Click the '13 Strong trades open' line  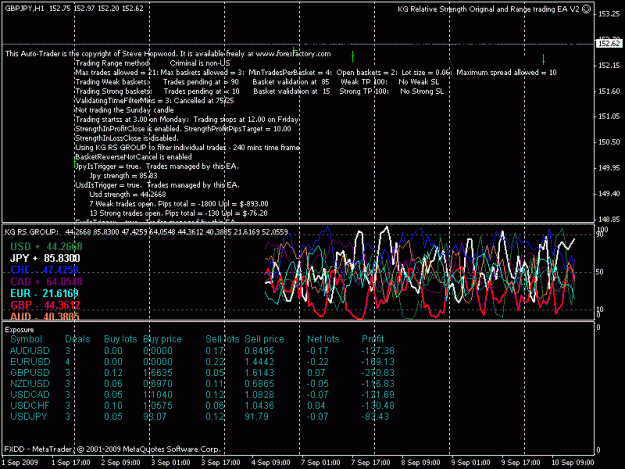click(178, 213)
